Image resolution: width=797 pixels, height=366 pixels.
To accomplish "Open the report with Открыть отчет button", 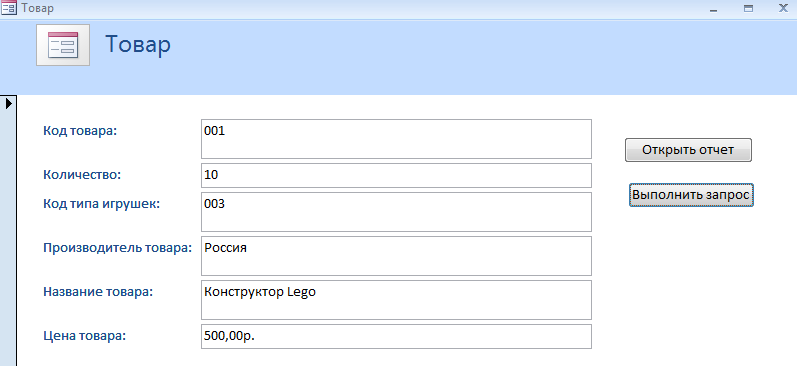I will tap(688, 150).
